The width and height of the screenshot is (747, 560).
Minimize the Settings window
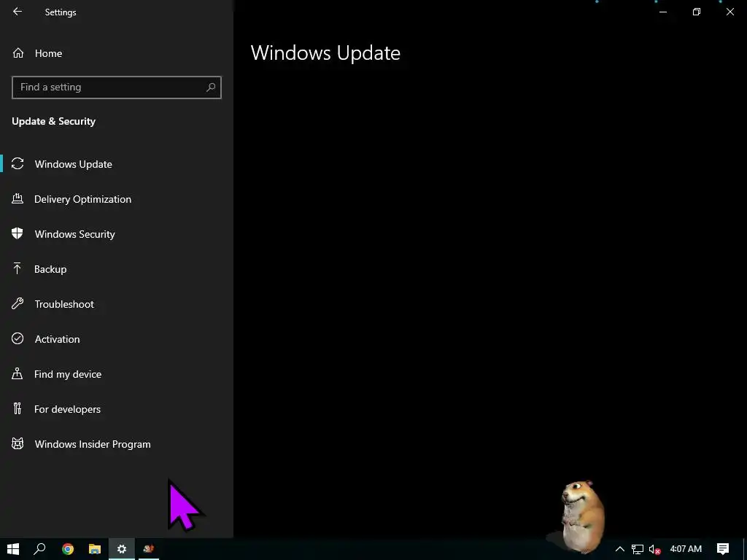(662, 12)
